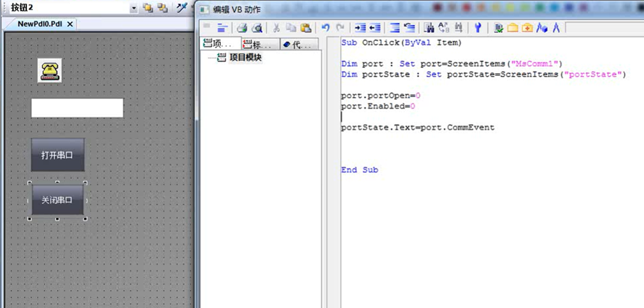The width and height of the screenshot is (644, 308).
Task: Click the print preview icon
Action: 256,28
